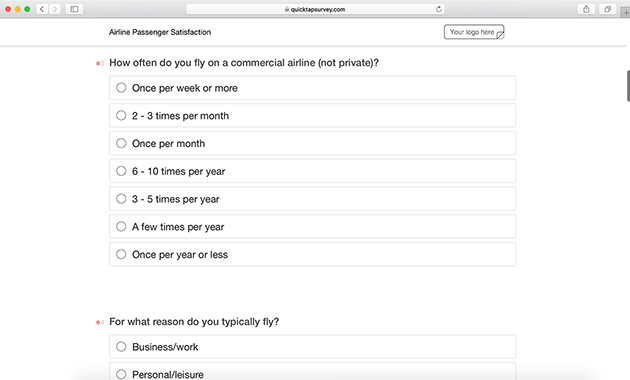The height and width of the screenshot is (380, 630).
Task: Click the edit icon on the logo placeholder
Action: pos(500,36)
